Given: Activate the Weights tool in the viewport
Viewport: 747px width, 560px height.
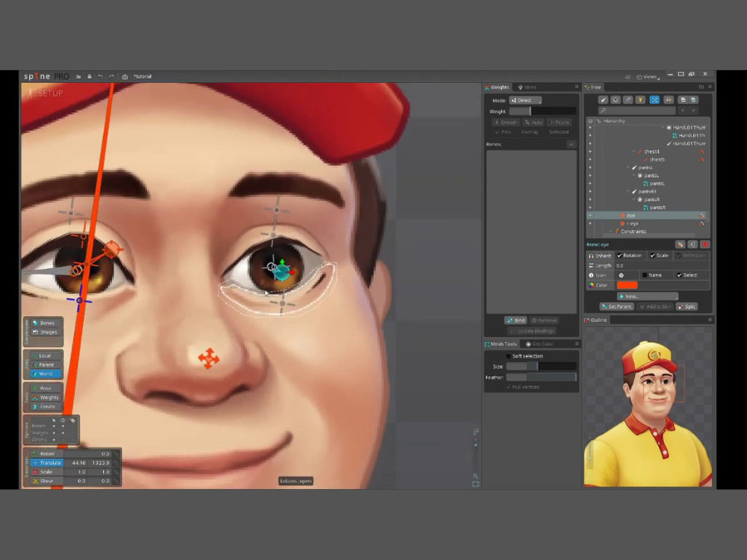Looking at the screenshot, I should [x=46, y=397].
